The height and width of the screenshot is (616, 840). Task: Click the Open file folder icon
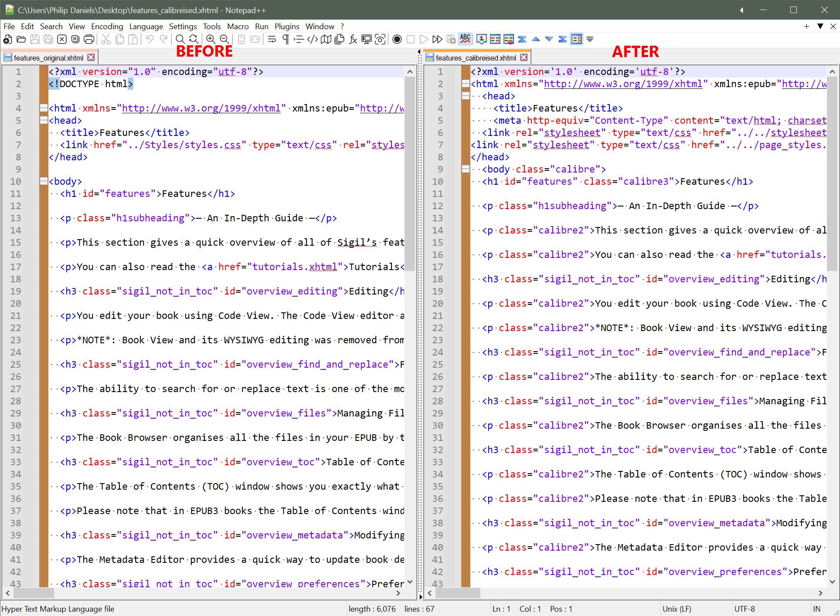(21, 40)
